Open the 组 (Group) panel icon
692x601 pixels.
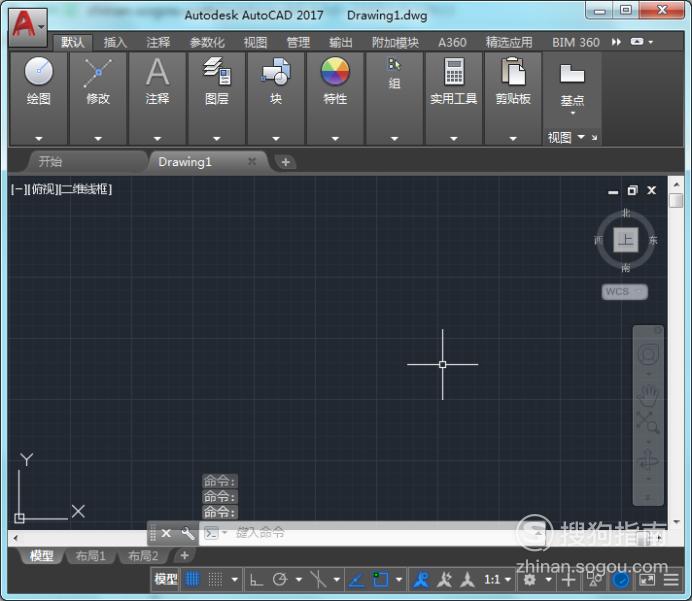[394, 65]
